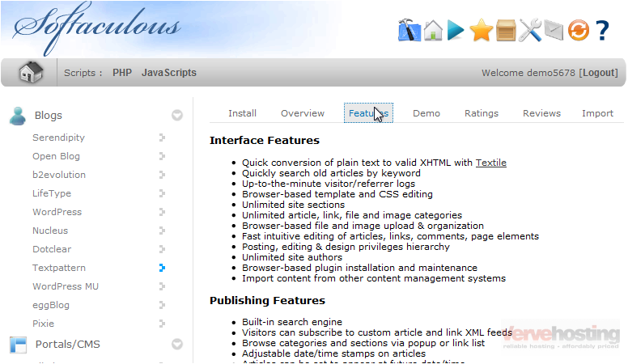Click 'Built-in search engine' bullet text
This screenshot has width=628, height=364.
click(x=292, y=322)
